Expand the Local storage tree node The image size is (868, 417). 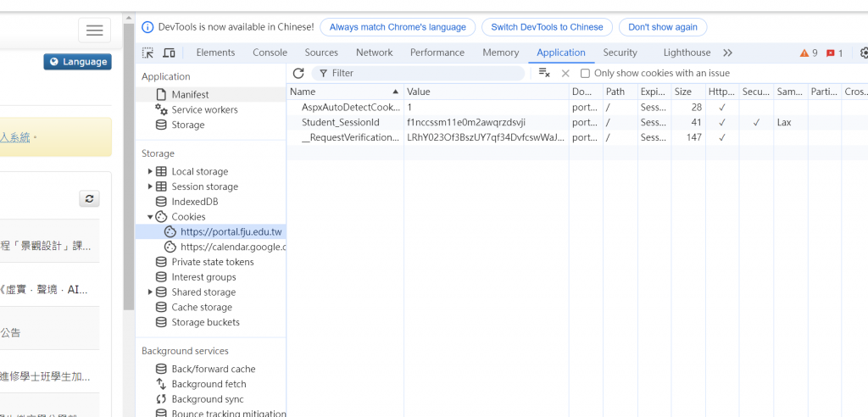(150, 172)
